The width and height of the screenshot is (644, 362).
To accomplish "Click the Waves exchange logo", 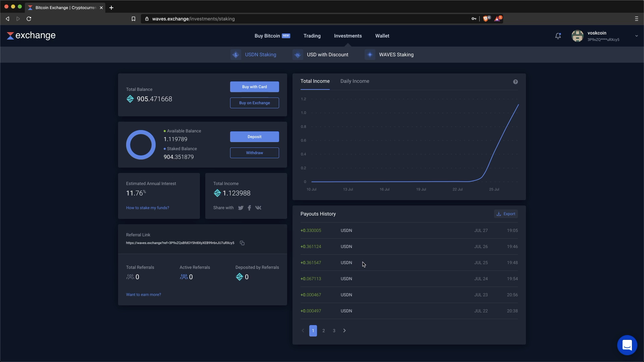I will coord(31,36).
